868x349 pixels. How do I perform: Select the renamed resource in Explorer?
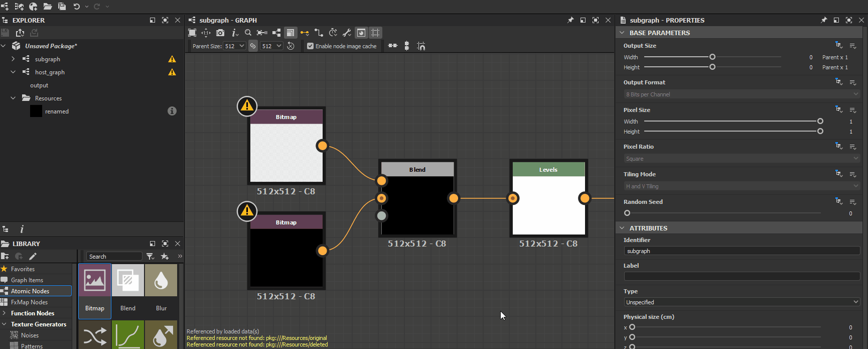57,111
